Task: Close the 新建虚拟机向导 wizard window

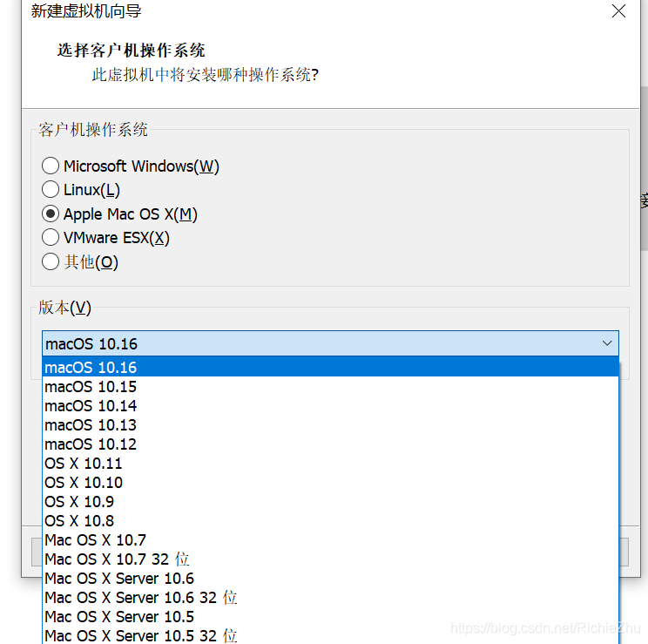Action: tap(618, 11)
